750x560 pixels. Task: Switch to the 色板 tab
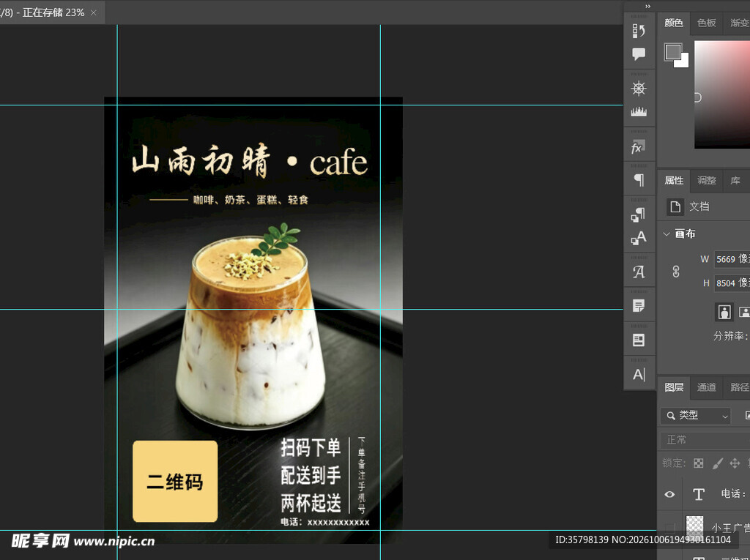[707, 23]
